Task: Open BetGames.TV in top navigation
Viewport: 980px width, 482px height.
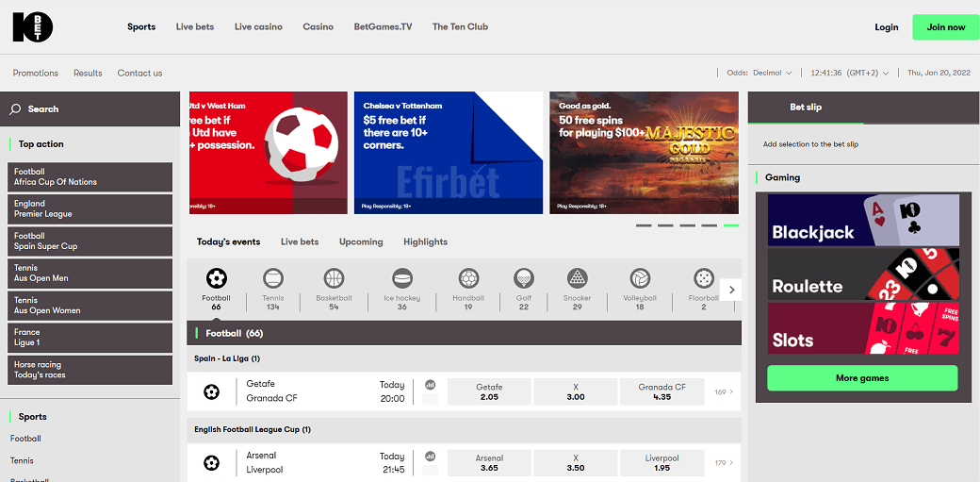Action: pos(384,27)
